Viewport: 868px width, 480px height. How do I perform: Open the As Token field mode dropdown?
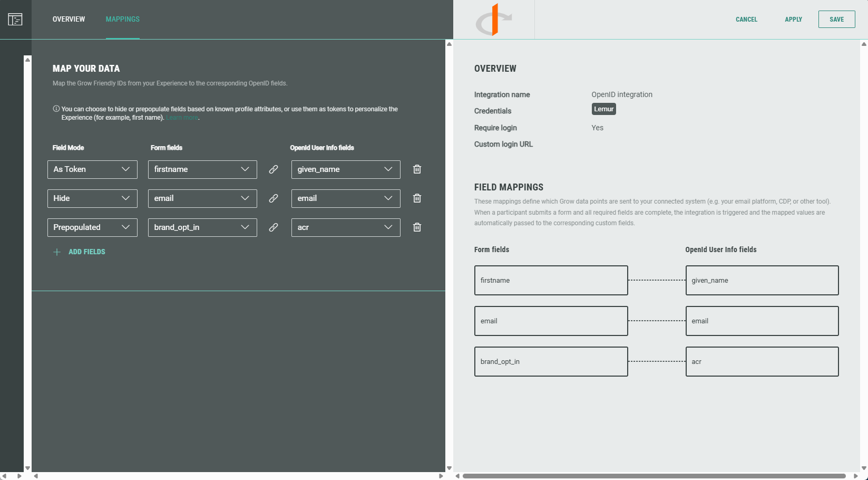(92, 169)
